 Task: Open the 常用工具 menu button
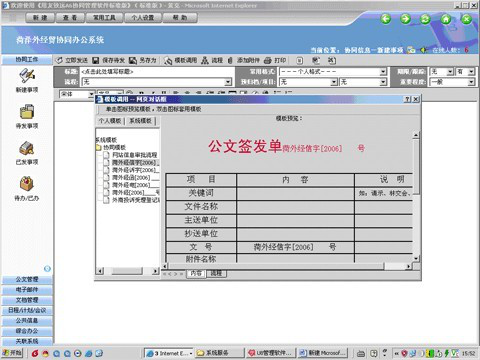coord(104,18)
